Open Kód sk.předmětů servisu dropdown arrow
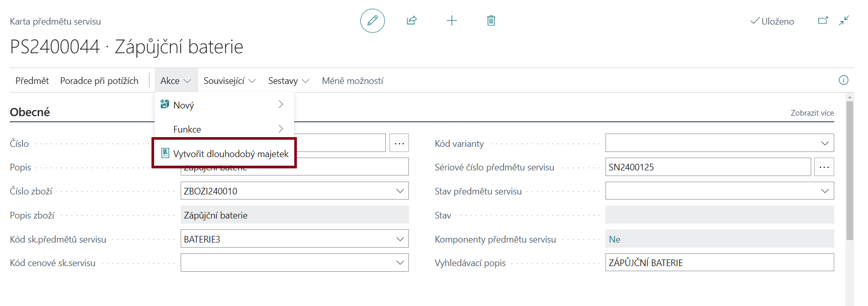 [400, 239]
